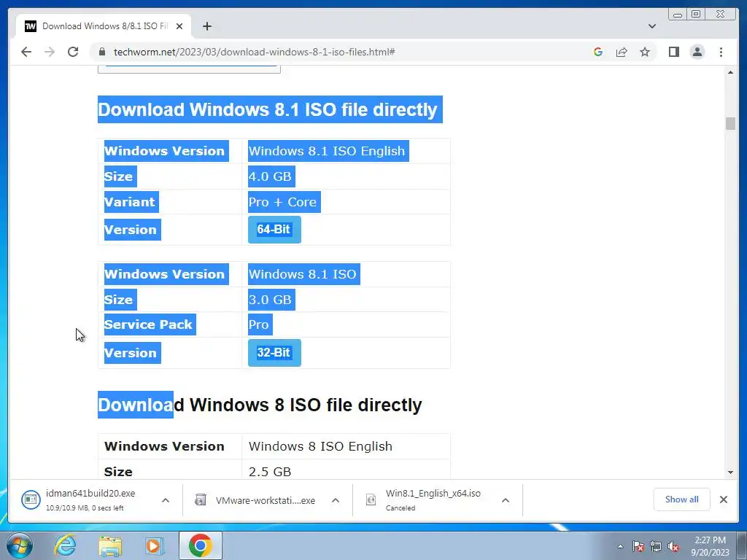Close the Download Windows 8/8.1 ISO tab

click(179, 26)
